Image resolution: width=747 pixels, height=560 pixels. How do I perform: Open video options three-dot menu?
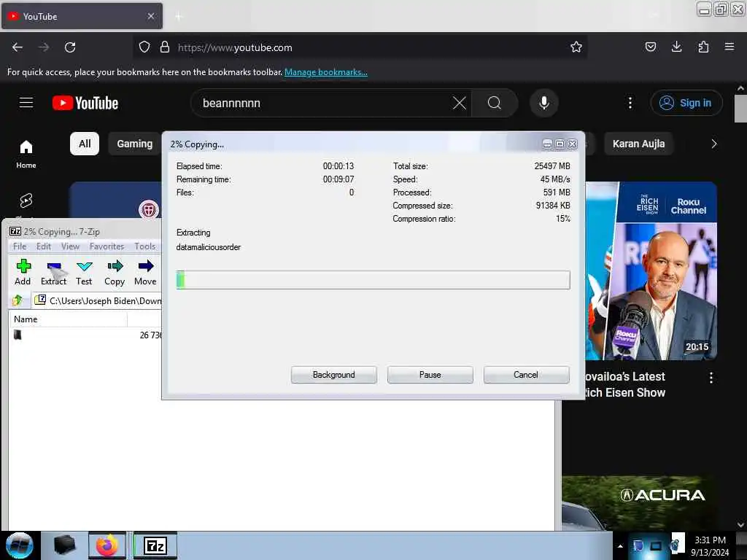coord(711,378)
